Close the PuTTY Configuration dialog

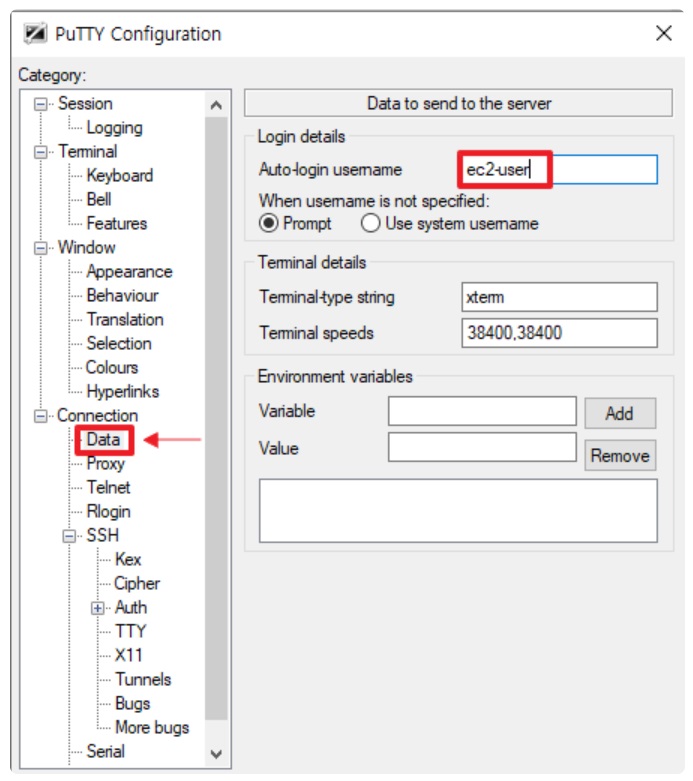pos(663,33)
